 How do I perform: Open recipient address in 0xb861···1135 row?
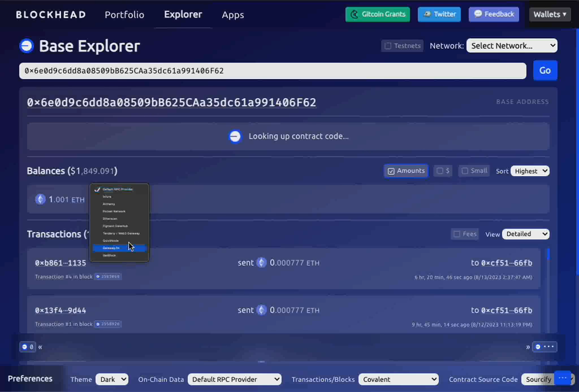tap(507, 263)
